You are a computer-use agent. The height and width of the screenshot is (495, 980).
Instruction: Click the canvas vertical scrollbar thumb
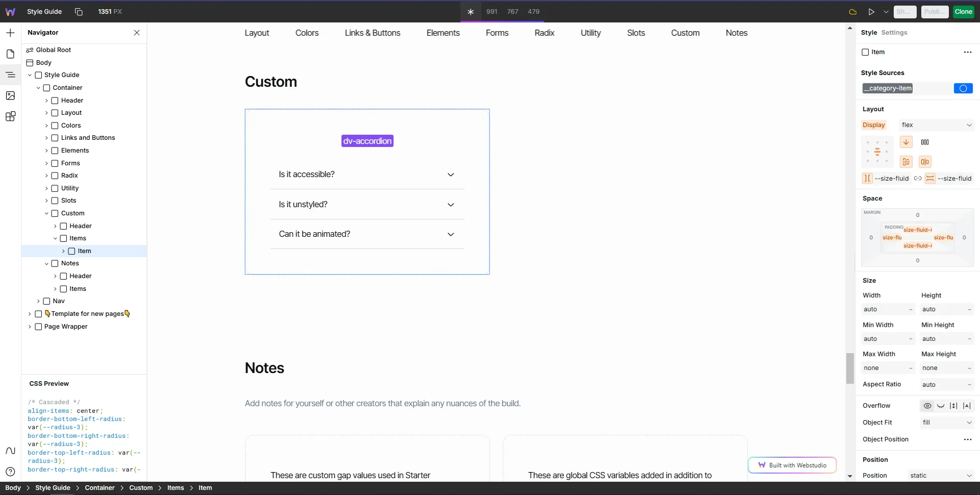point(850,368)
